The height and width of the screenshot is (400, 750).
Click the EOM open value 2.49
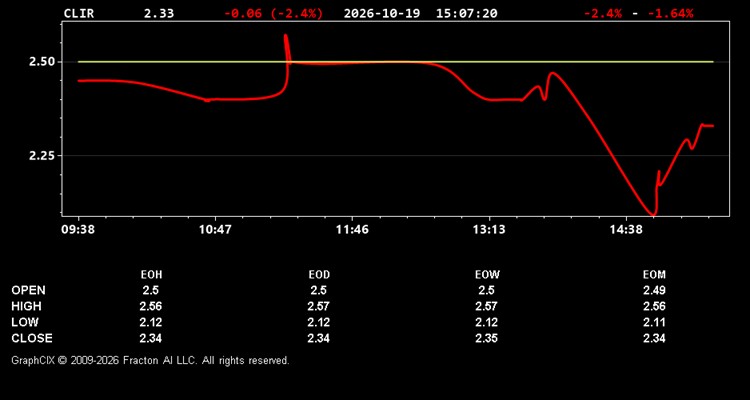(654, 290)
